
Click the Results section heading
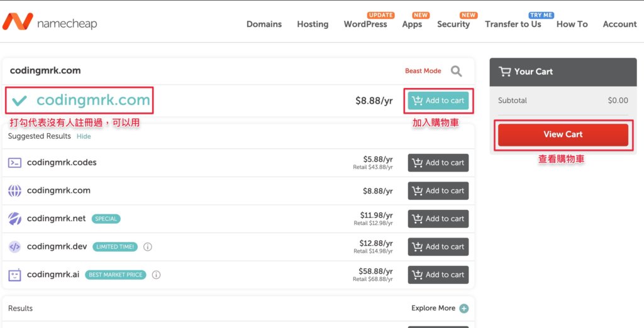click(x=20, y=309)
